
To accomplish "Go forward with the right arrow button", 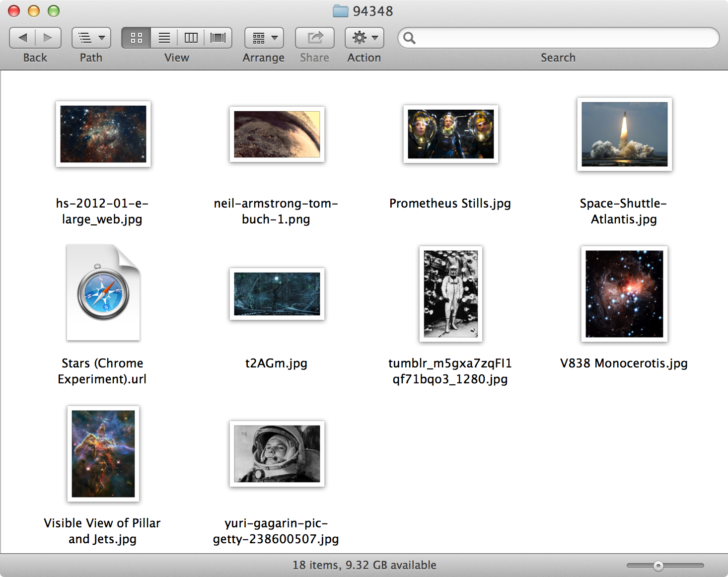I will pos(48,38).
